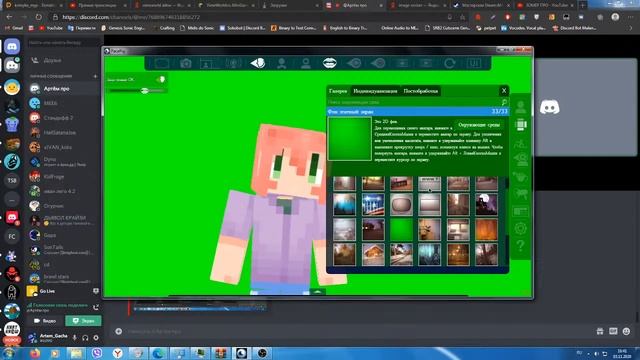Viewport: 640px width, 360px height.
Task: Click the card-shaped icon above the gear
Action: coord(520,211)
